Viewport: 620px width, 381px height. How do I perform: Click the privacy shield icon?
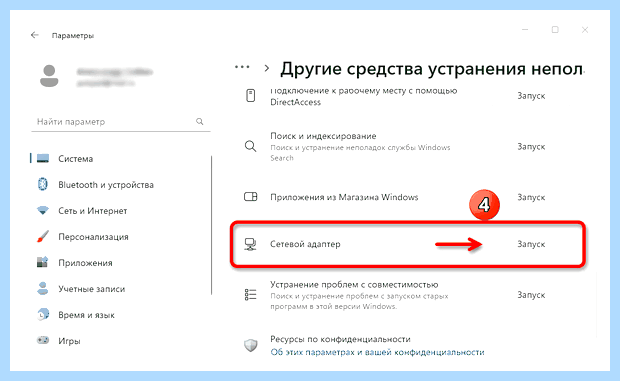point(251,345)
